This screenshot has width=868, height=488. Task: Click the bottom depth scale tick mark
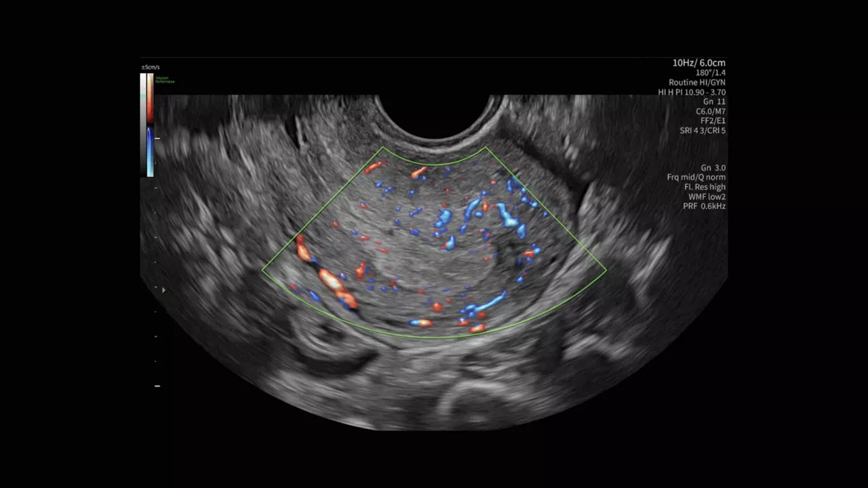157,386
